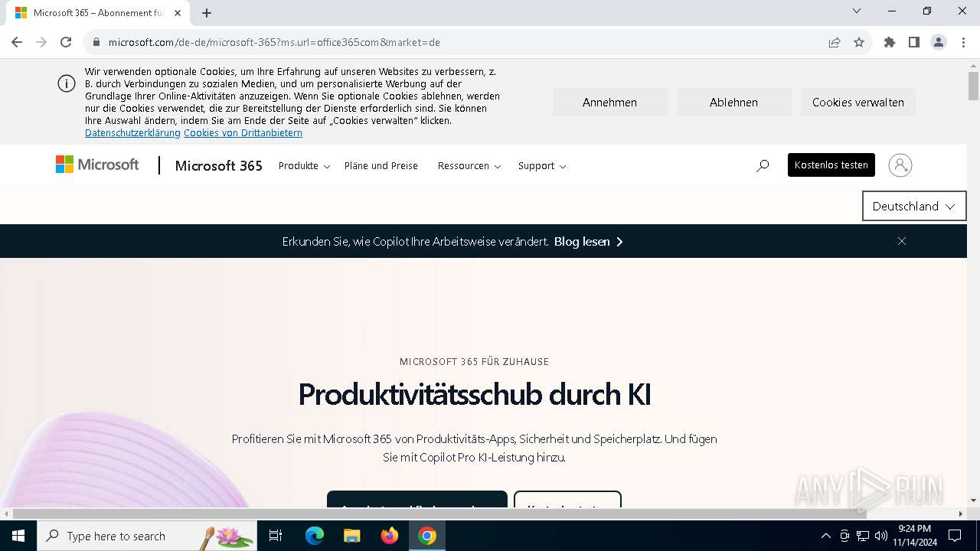Click the vertical scrollbar thumb
980x551 pixels.
[x=973, y=86]
